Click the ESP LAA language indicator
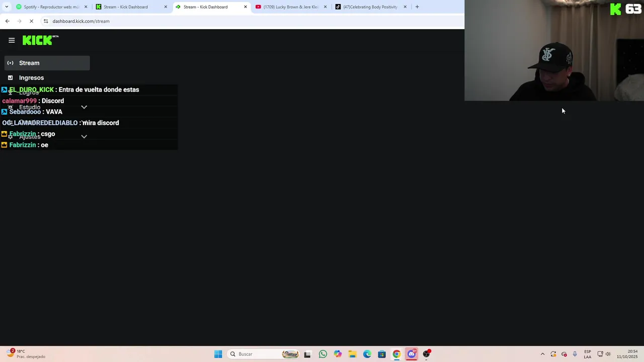The width and height of the screenshot is (644, 362). tap(588, 354)
